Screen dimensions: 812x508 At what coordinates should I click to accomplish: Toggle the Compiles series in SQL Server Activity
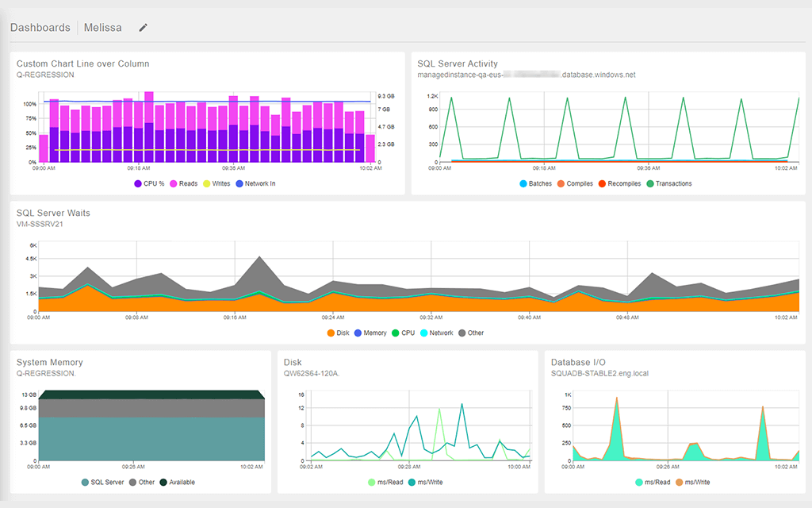(561, 183)
